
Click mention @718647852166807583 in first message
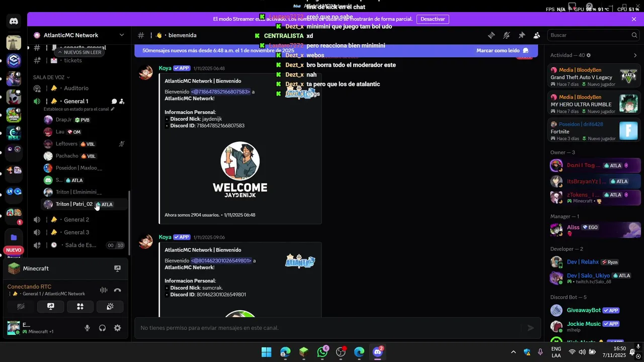point(220,92)
